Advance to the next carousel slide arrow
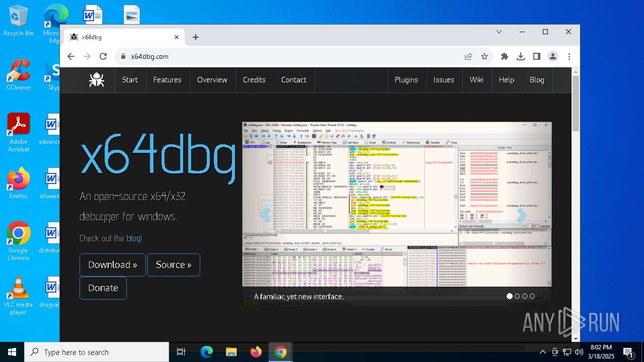The height and width of the screenshot is (362, 644). [522, 215]
